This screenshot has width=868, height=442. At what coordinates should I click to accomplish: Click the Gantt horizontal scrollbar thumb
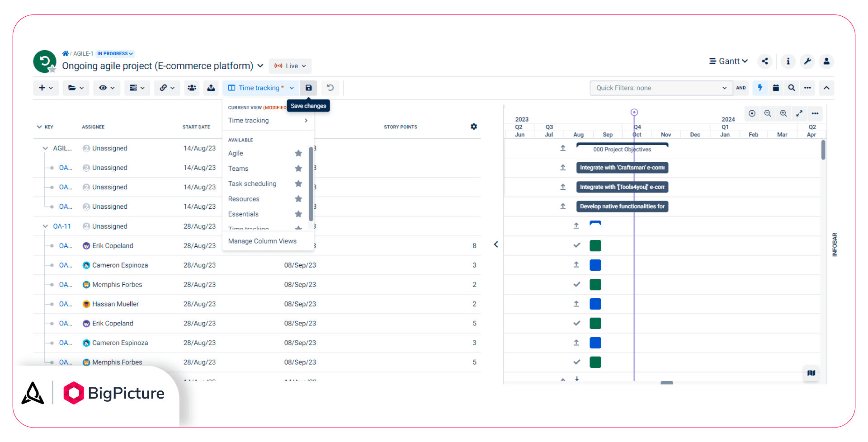667,382
